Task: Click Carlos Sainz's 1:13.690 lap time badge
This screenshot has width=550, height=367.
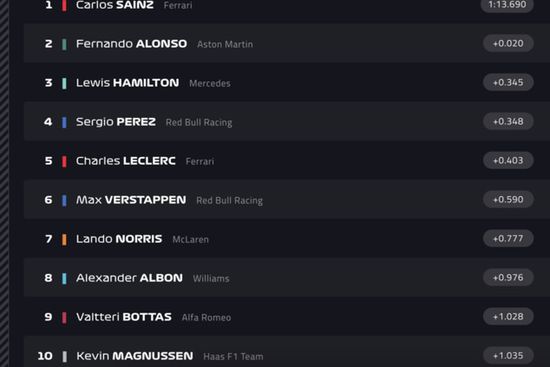Action: [507, 6]
